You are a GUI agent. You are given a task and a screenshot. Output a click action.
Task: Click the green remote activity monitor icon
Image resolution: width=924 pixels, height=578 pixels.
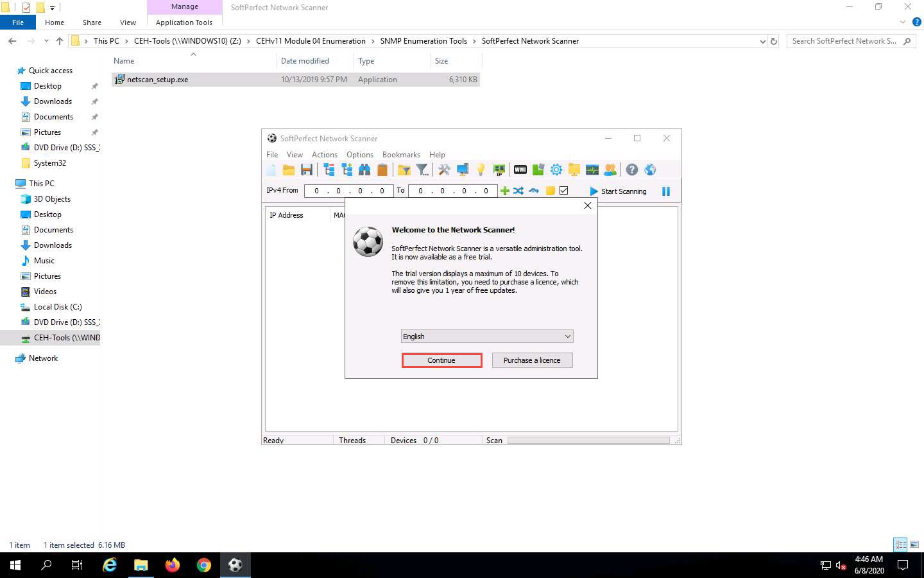coord(592,170)
